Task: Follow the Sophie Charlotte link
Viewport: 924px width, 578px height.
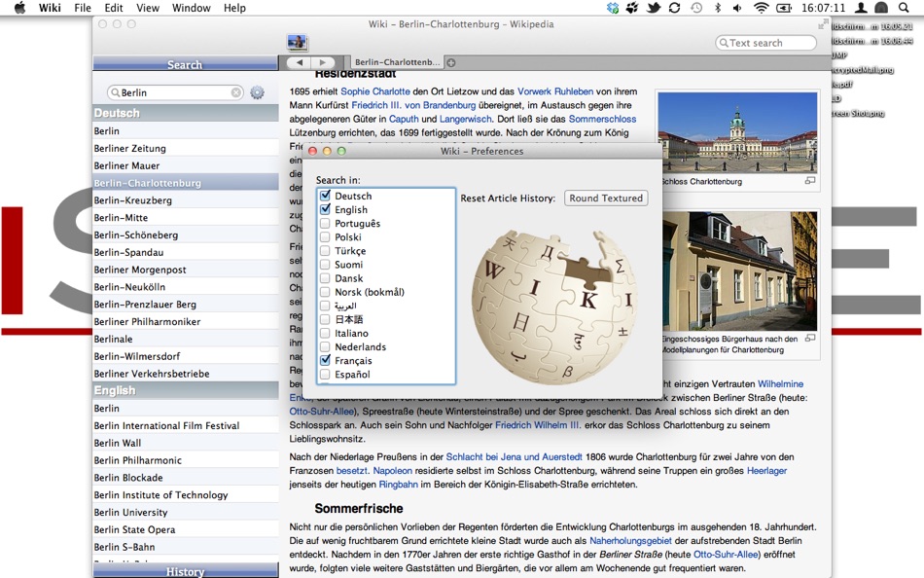Action: [374, 91]
